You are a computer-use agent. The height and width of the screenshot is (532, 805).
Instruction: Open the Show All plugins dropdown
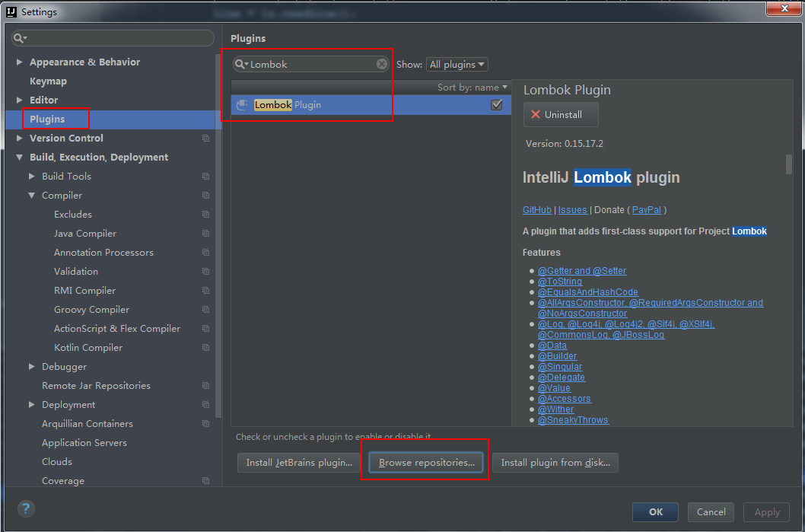(x=457, y=65)
